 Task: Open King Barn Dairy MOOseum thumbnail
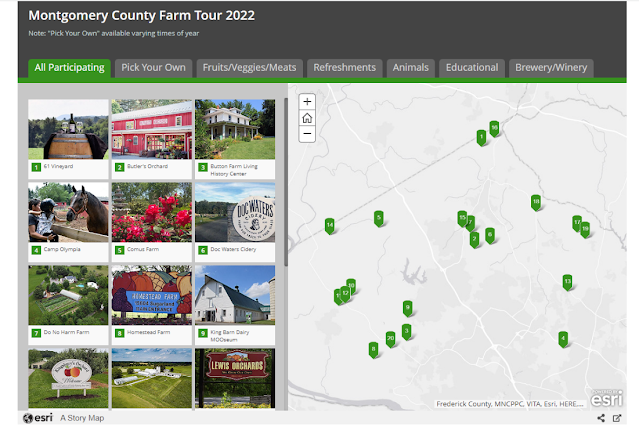tap(235, 295)
